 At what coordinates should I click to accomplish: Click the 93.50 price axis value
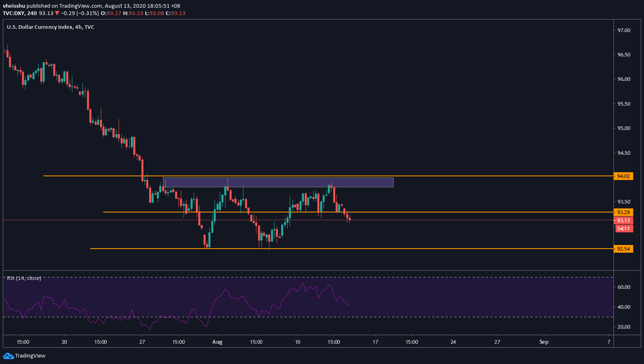[x=624, y=202]
